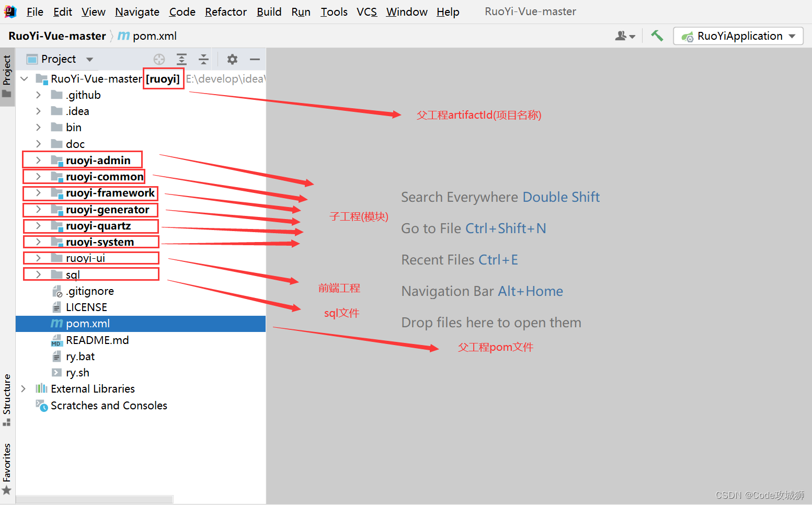Select pom.xml in the project tree

141,324
